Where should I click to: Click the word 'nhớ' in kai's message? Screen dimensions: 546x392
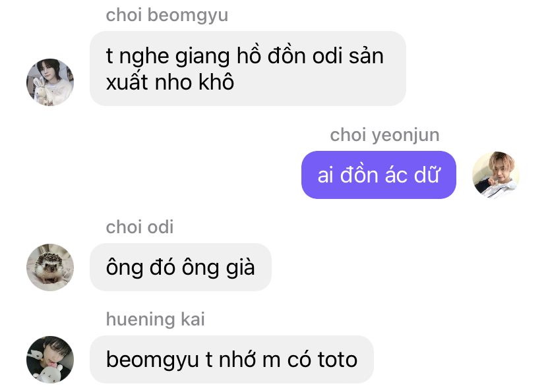point(237,359)
